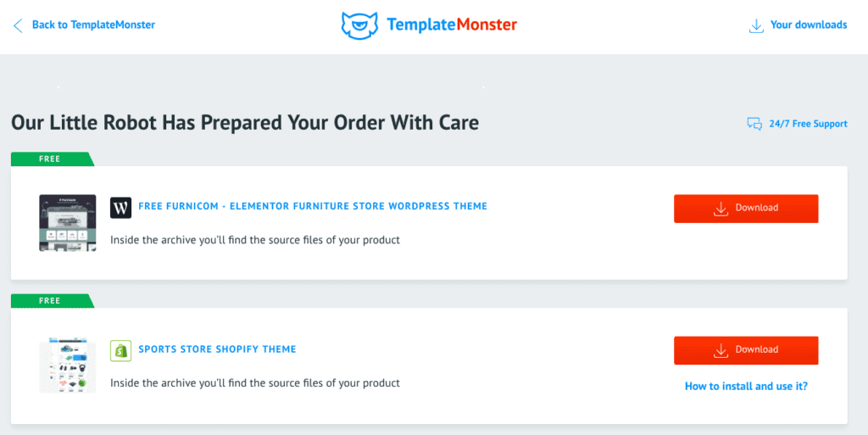Open Free Furnicom Elementor Furniture Store theme title

[x=313, y=206]
